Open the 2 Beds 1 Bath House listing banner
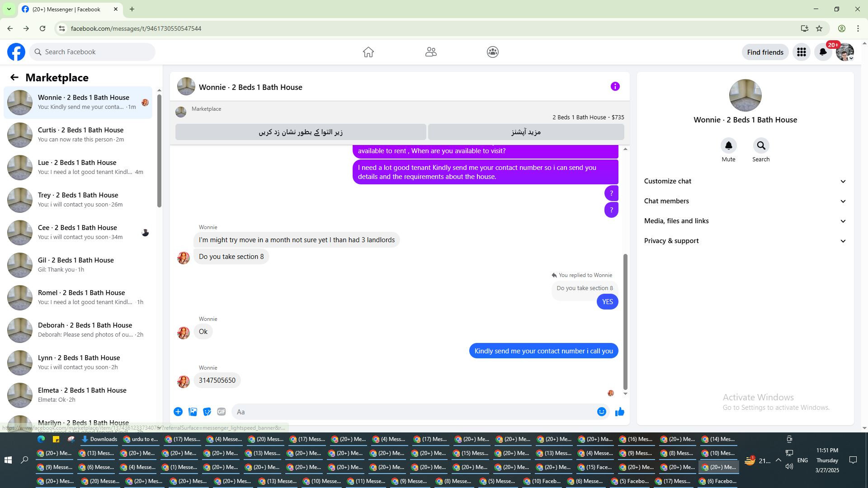Screen dimensions: 868x488 (400, 113)
